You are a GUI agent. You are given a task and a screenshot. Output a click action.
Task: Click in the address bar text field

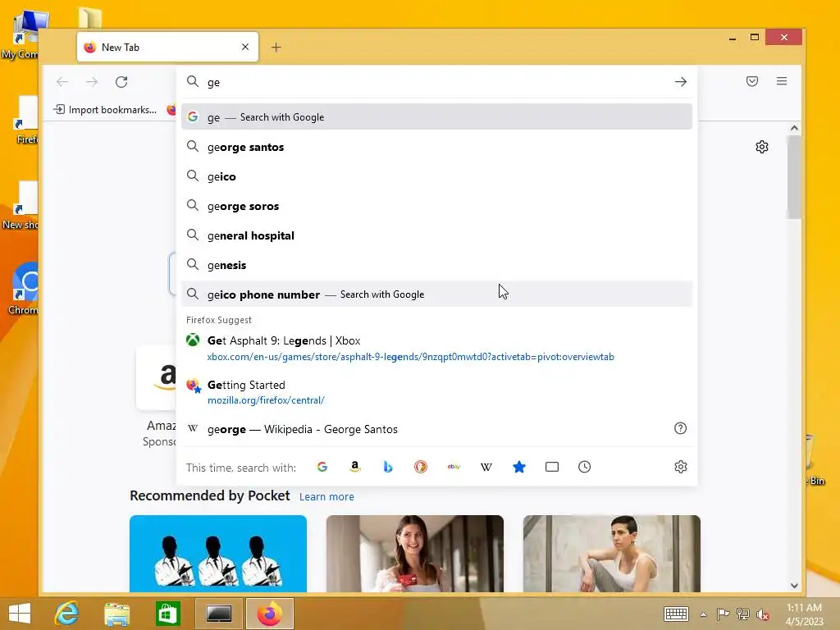[x=436, y=82]
